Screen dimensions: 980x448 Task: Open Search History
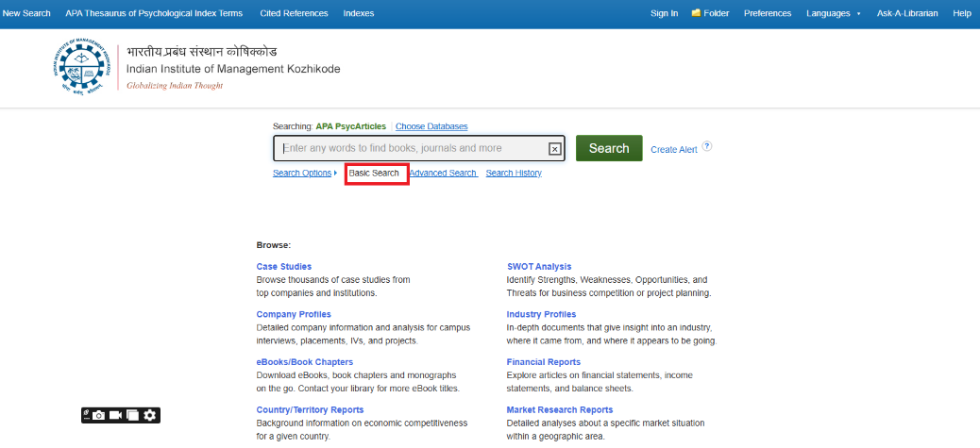[514, 174]
